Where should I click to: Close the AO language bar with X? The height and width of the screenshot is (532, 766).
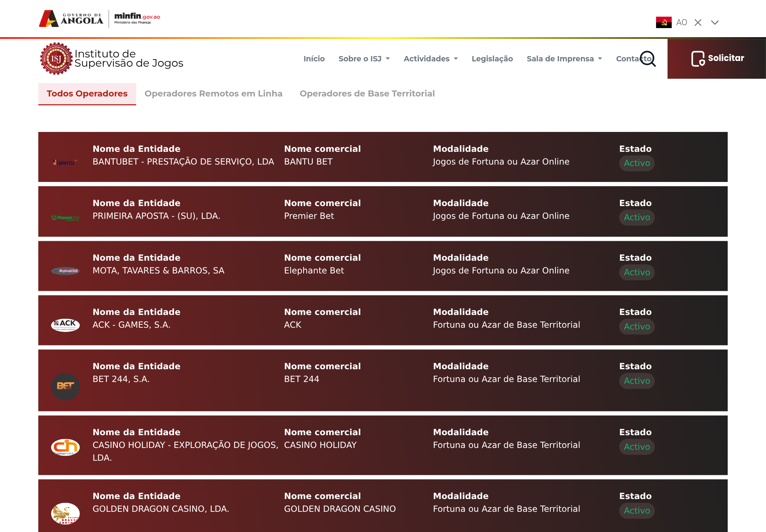click(x=698, y=22)
